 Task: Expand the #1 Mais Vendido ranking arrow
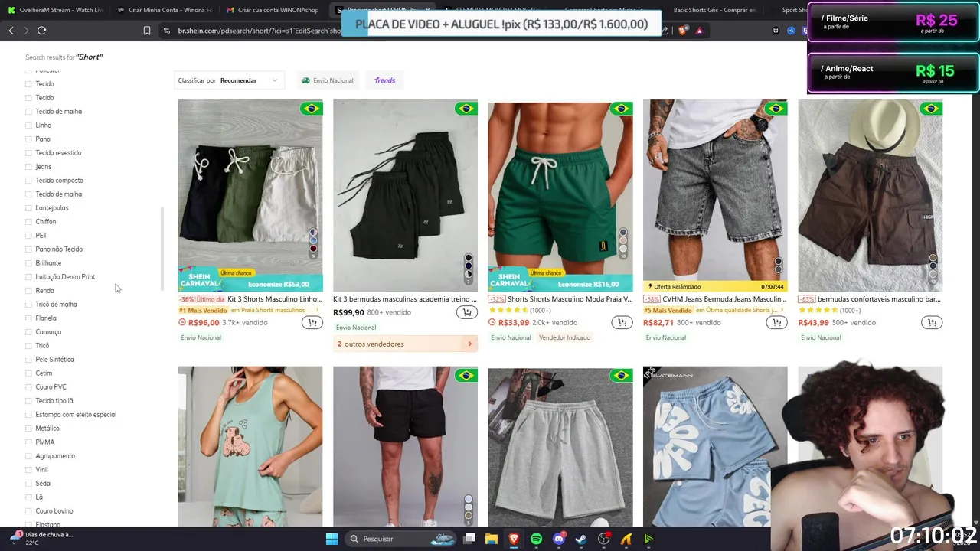(317, 310)
